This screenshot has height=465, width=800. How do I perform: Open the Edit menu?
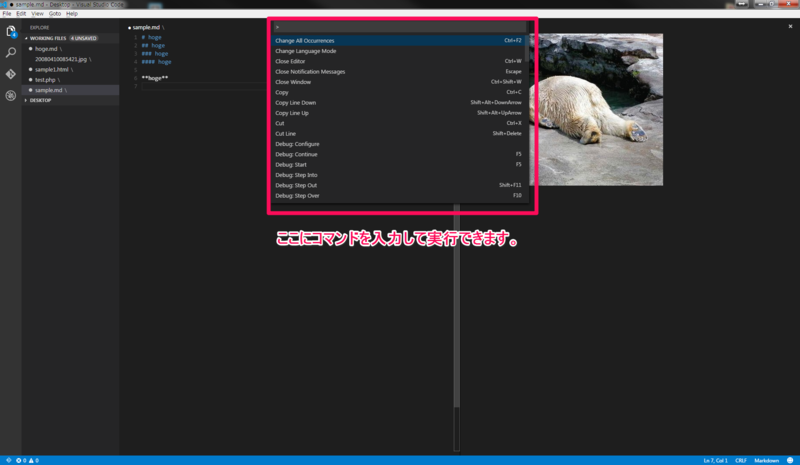(x=21, y=14)
